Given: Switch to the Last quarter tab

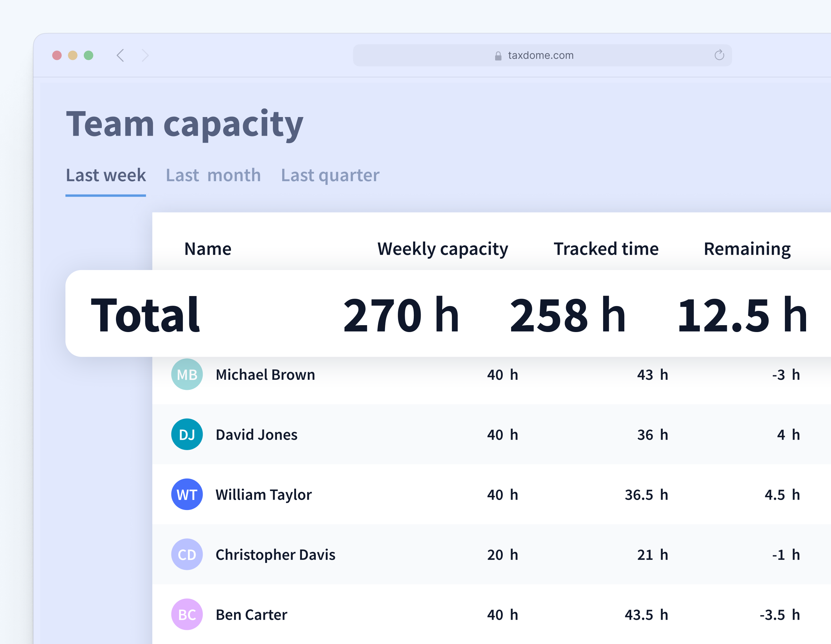Looking at the screenshot, I should click(x=330, y=175).
